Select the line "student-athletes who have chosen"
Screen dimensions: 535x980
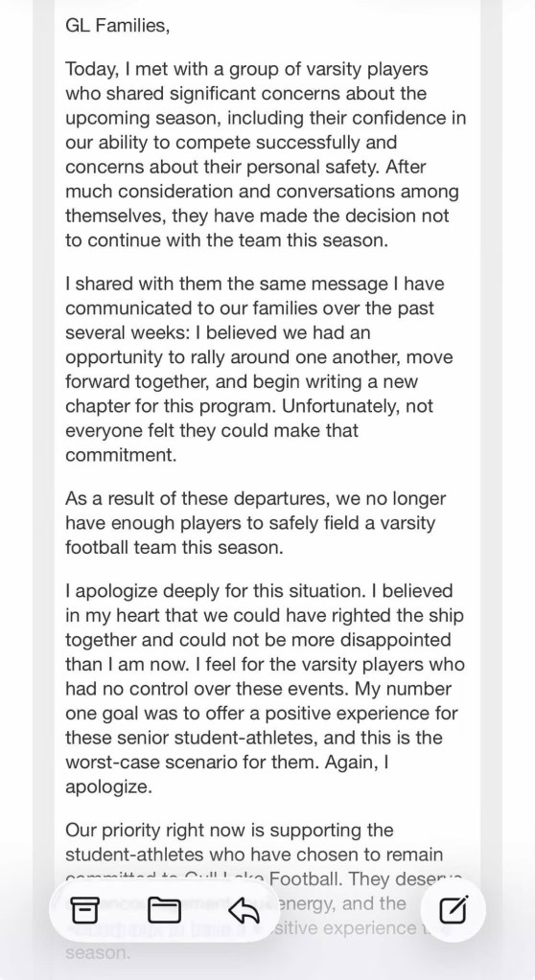[254, 855]
